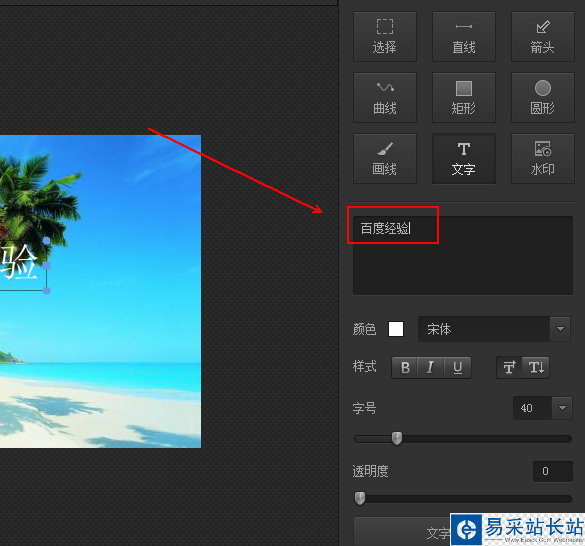The height and width of the screenshot is (546, 585).
Task: Choose the 画线 brush line tool
Action: click(385, 159)
